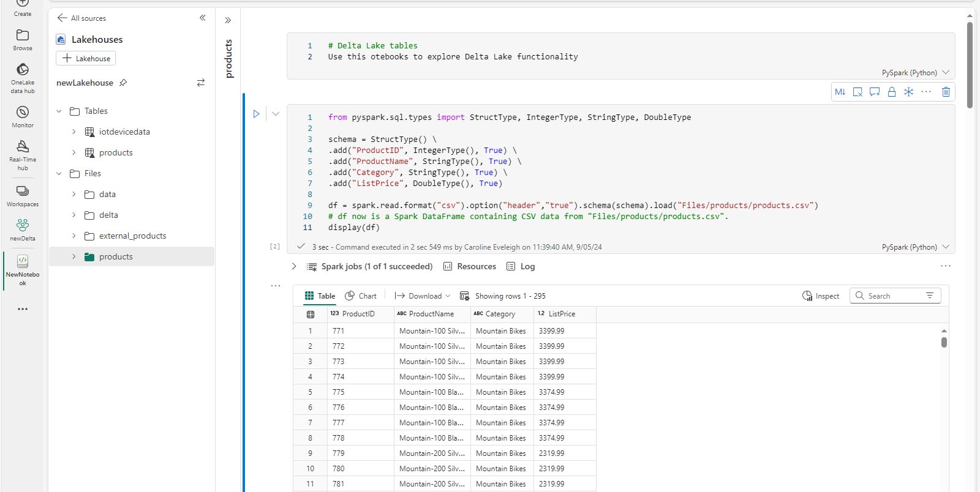Open the Browse page in the left rail
Viewport: 980px width, 492px height.
pos(23,40)
